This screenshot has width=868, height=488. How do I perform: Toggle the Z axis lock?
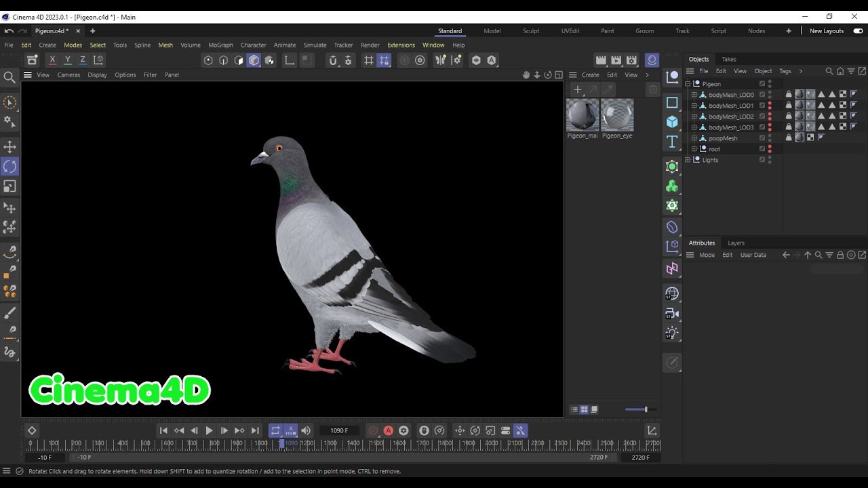coord(83,60)
